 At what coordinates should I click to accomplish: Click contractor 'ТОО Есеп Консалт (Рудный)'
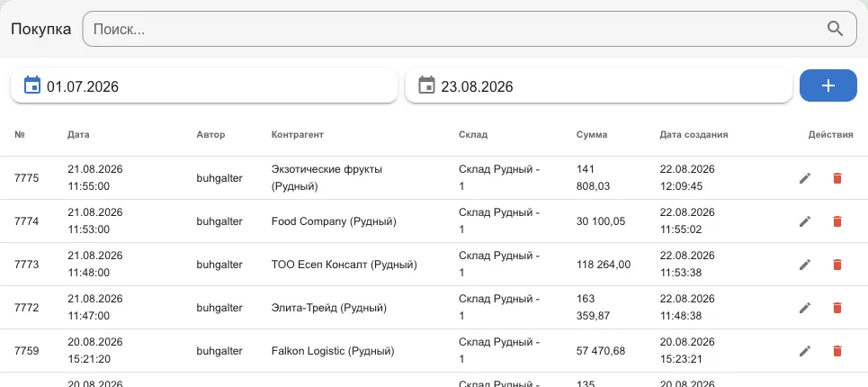344,265
